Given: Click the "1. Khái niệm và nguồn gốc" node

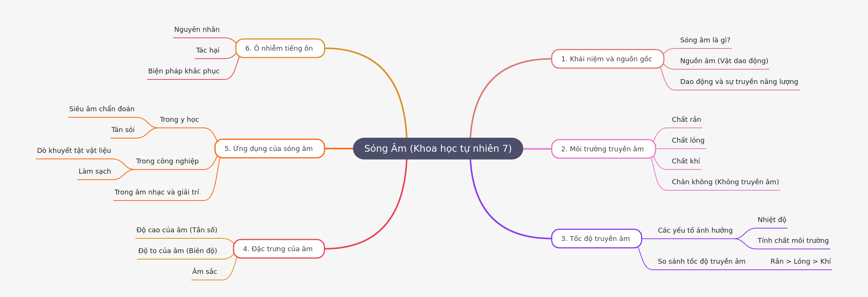Looking at the screenshot, I should (607, 59).
